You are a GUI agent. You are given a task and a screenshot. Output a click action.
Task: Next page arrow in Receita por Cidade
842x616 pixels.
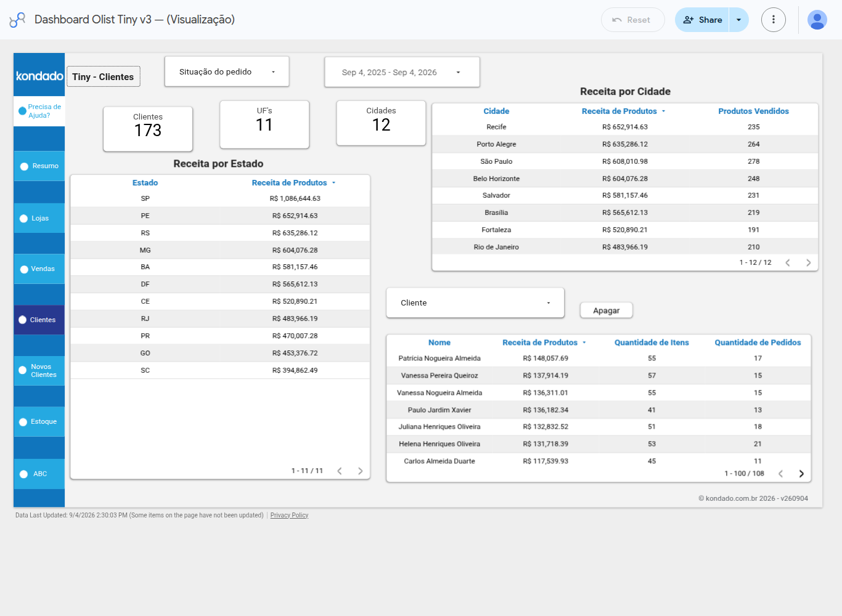[x=808, y=262]
